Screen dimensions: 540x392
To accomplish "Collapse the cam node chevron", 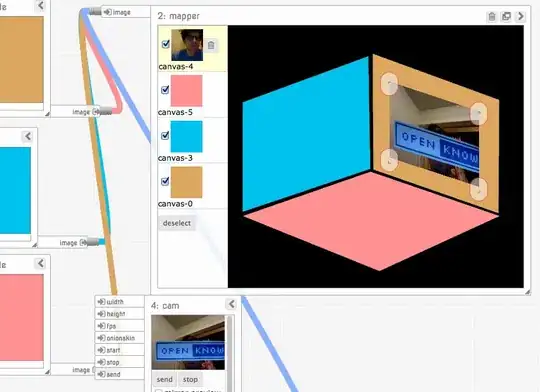I will [x=231, y=304].
